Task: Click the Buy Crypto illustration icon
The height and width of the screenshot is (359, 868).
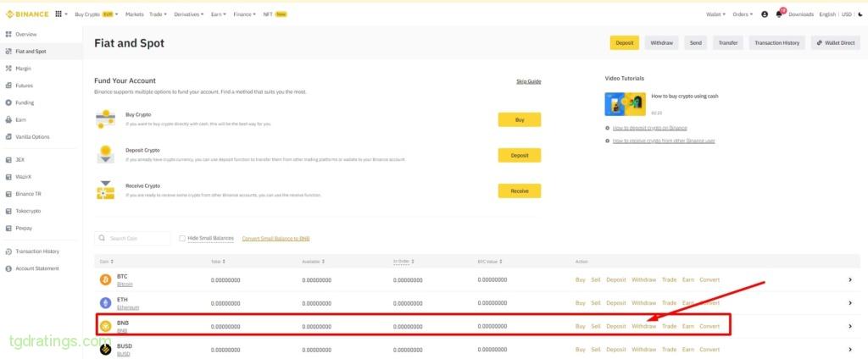Action: [x=105, y=119]
